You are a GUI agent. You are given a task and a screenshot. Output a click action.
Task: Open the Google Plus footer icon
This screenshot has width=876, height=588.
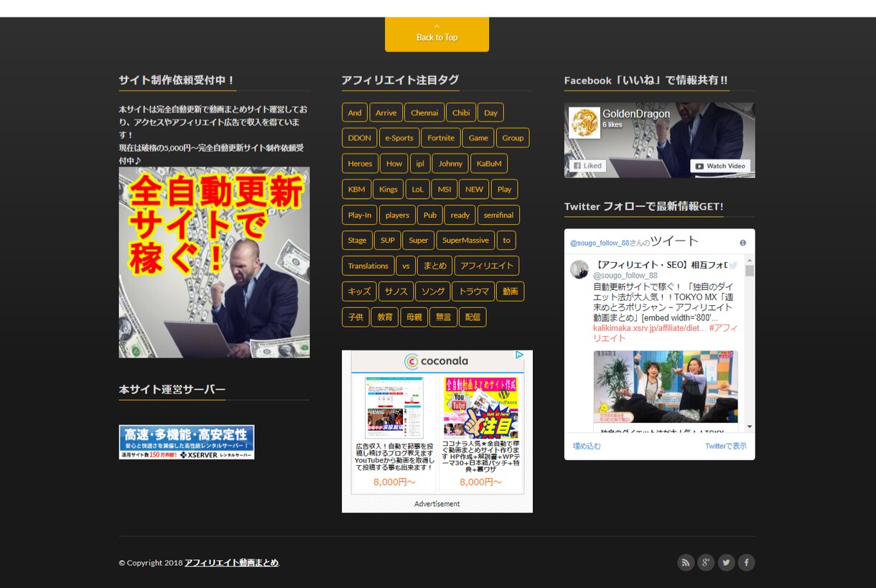coord(706,562)
